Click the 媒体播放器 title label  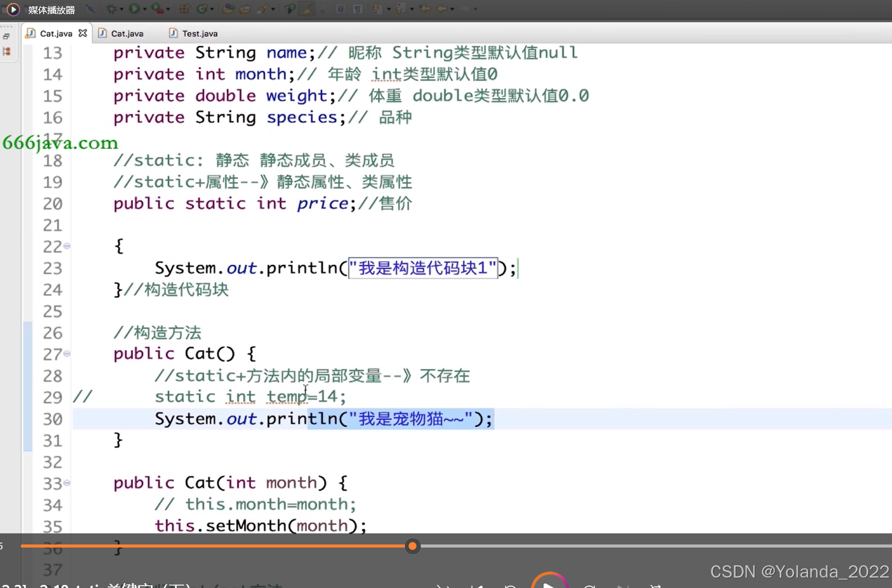[52, 10]
